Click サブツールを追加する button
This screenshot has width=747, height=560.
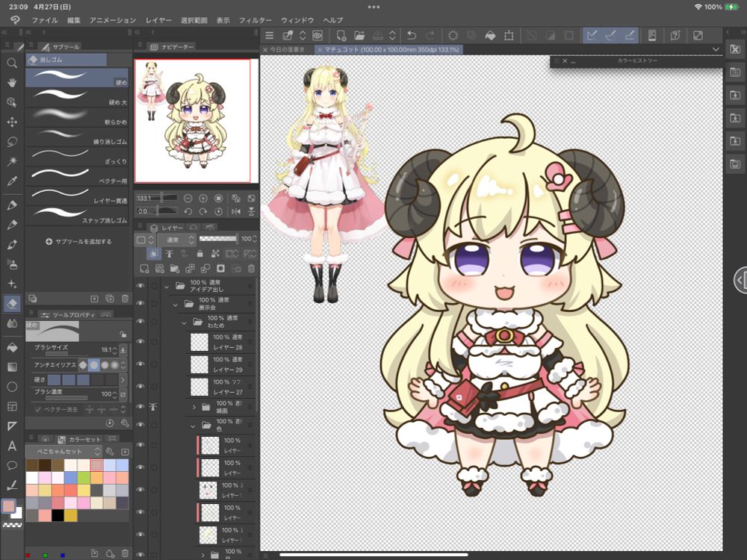tap(78, 241)
